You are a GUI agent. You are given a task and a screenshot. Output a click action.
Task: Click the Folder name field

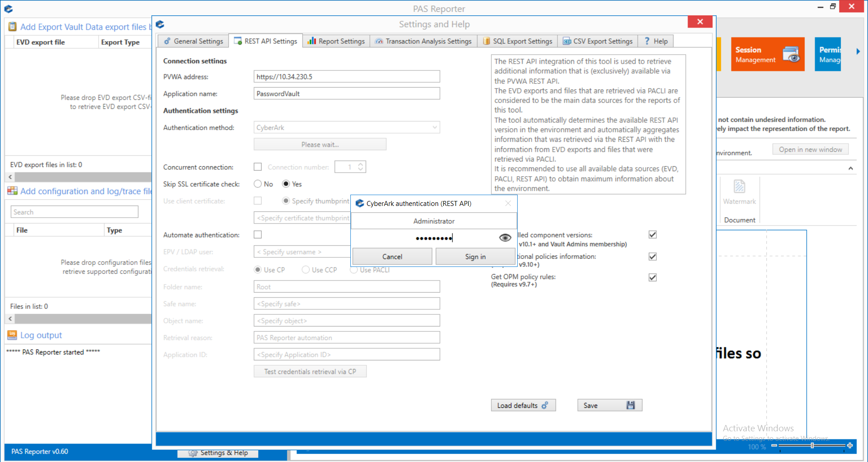(x=347, y=287)
